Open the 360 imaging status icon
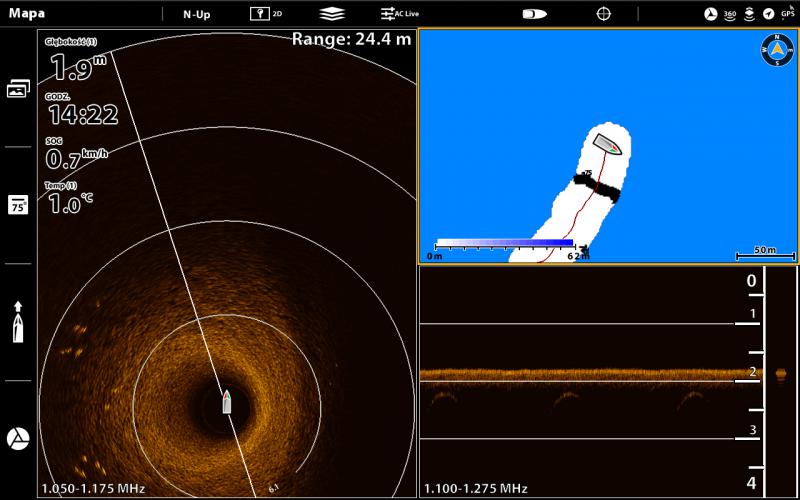Viewport: 800px width, 500px height. tap(729, 14)
